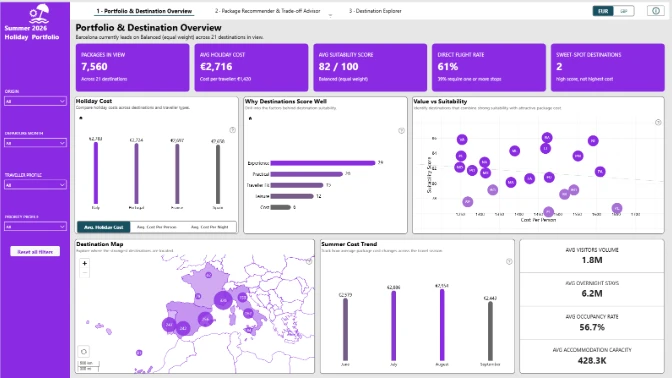Click the drill-up arrow in Why Destinations Score Well

click(x=250, y=118)
